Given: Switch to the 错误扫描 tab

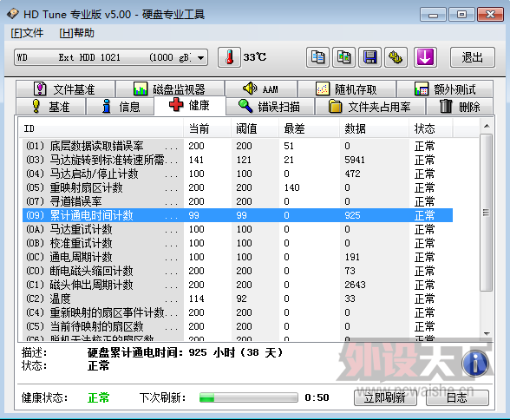Looking at the screenshot, I should (270, 107).
